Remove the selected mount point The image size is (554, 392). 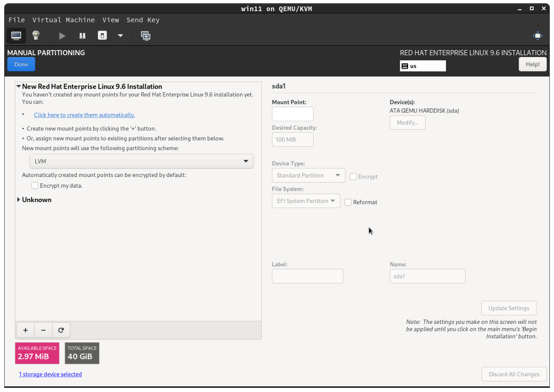pyautogui.click(x=44, y=330)
